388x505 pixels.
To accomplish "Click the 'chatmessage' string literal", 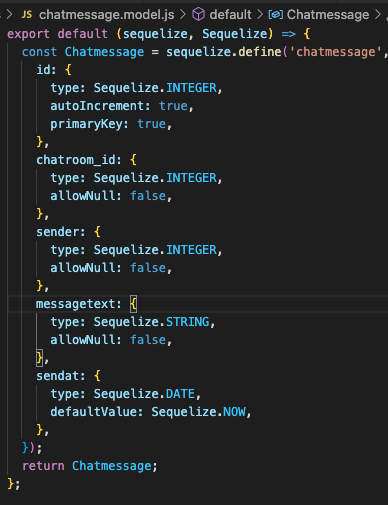I will click(335, 52).
